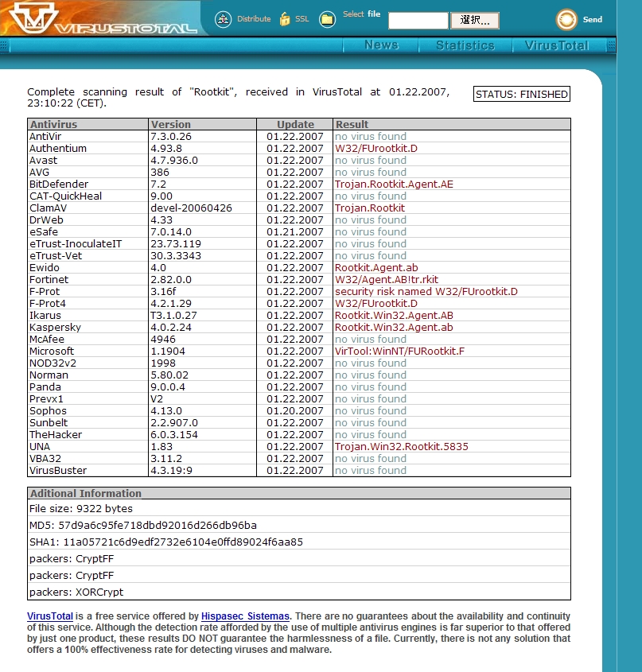The image size is (642, 672).
Task: Select the SHA1 hash line
Action: (x=166, y=542)
